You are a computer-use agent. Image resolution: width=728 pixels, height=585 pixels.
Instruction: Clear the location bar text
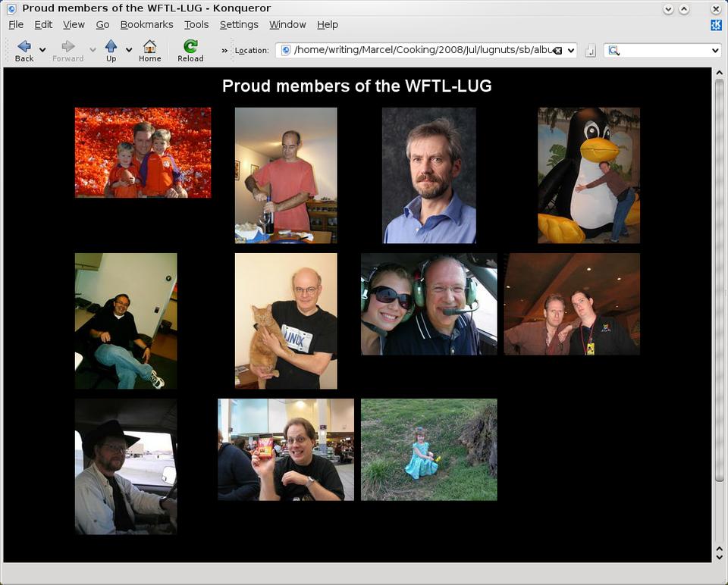557,51
